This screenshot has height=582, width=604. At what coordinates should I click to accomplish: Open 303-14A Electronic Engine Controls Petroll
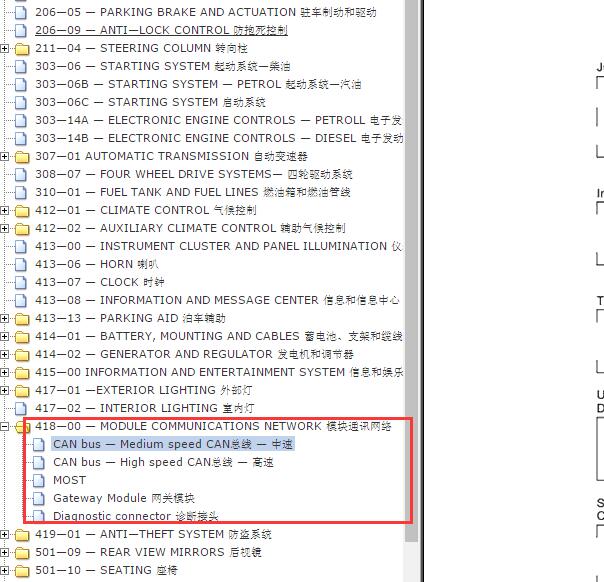218,120
